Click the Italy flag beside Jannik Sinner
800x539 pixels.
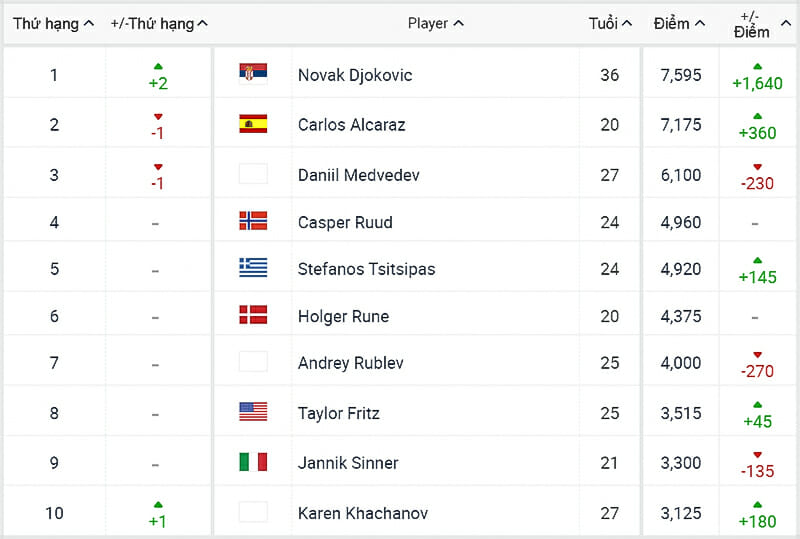pyautogui.click(x=253, y=461)
